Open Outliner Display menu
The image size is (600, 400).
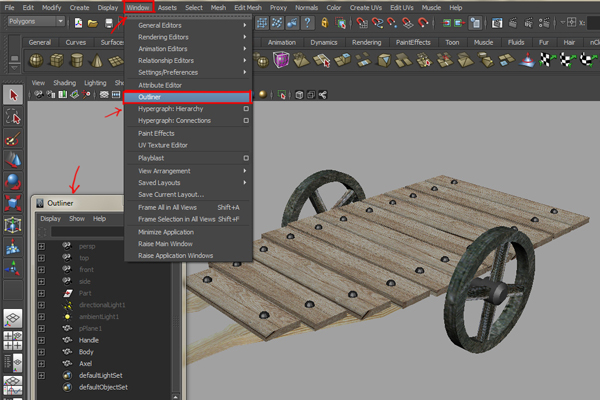(51, 219)
